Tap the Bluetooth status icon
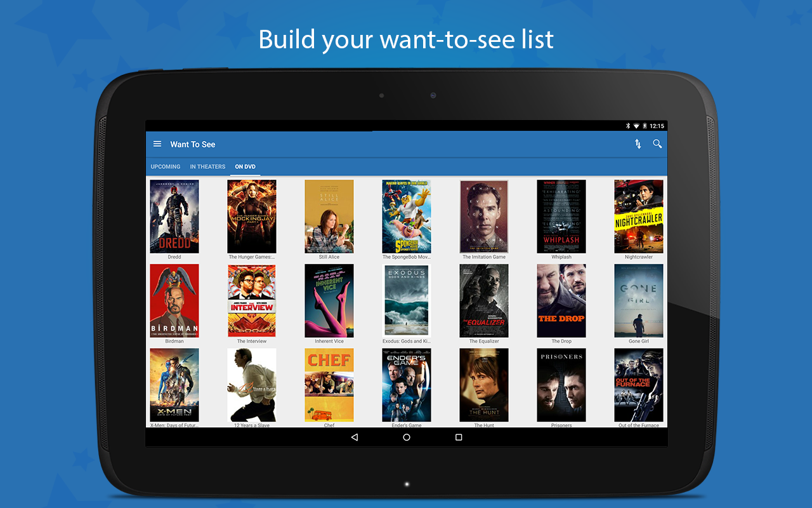 tap(628, 126)
